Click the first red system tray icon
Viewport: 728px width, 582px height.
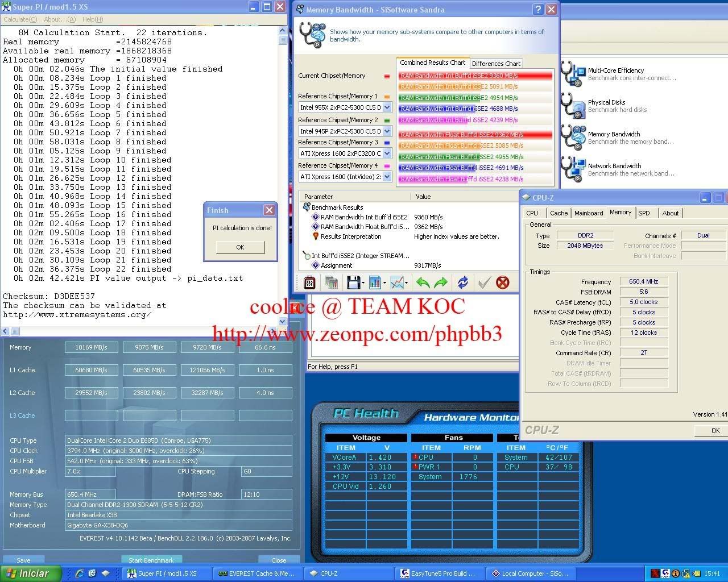click(x=655, y=573)
